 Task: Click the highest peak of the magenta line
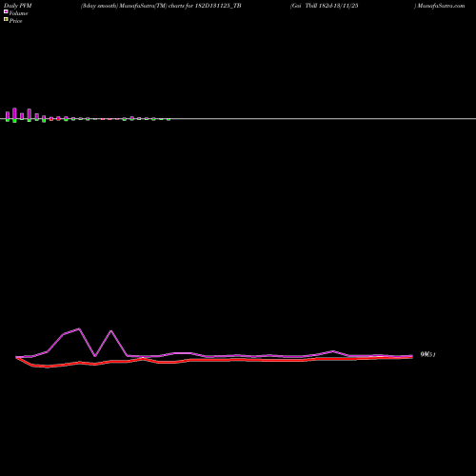[x=79, y=328]
